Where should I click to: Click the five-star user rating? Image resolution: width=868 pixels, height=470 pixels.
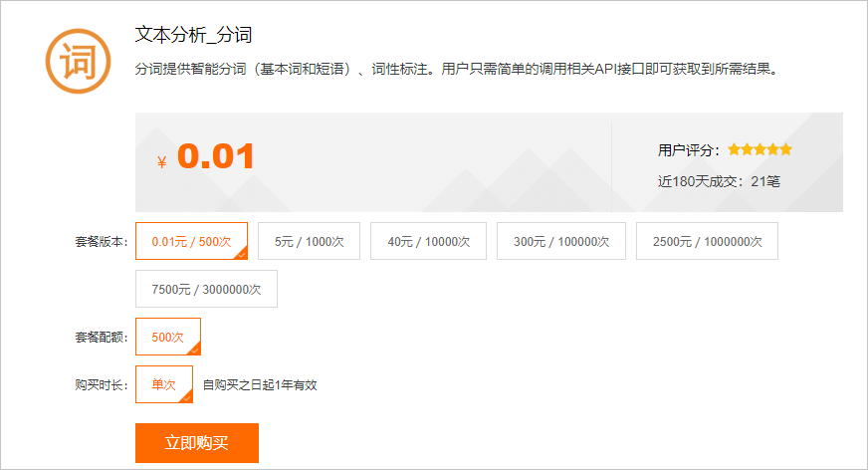[760, 149]
